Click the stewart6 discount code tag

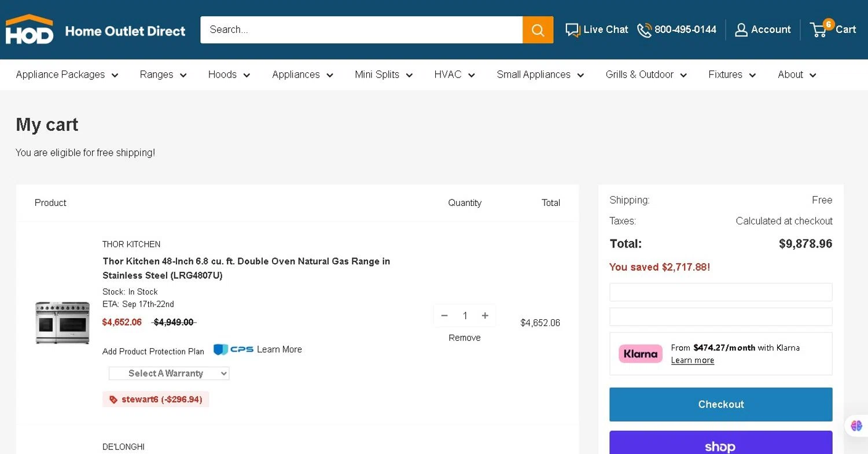[156, 400]
